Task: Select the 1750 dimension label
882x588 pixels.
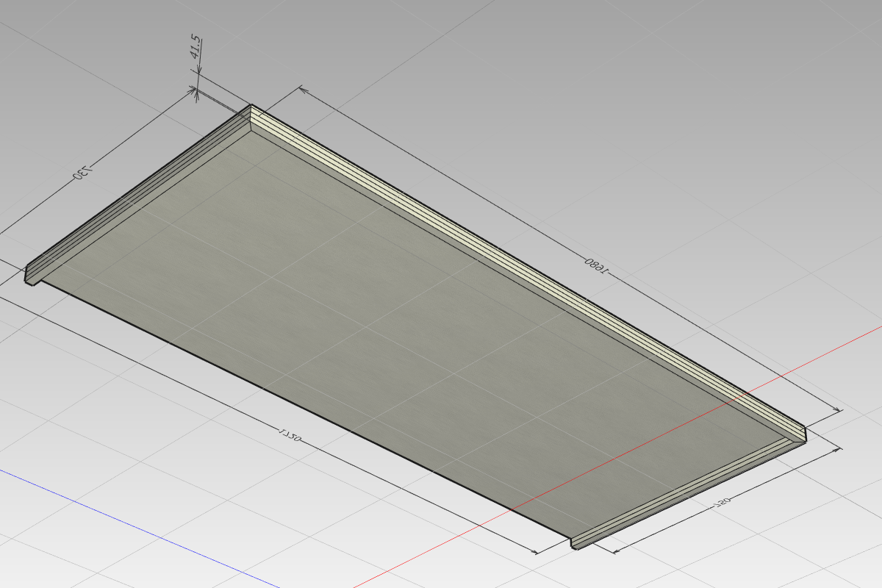Action: pos(290,434)
